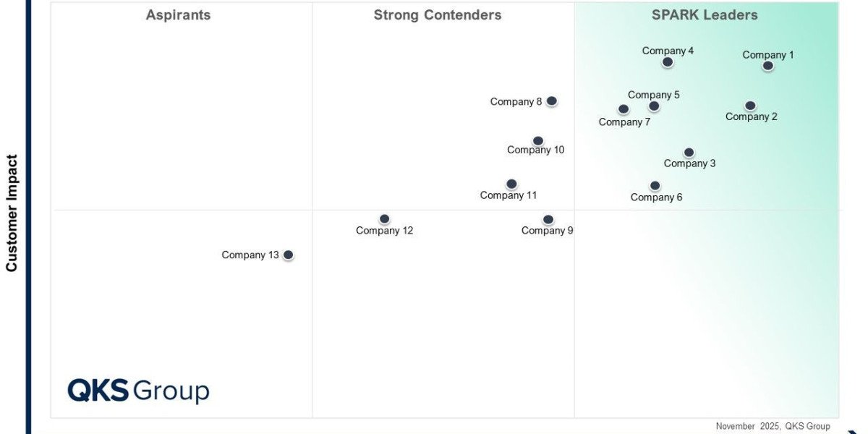The height and width of the screenshot is (434, 868).
Task: Click the Company 11 data point
Action: 511,184
